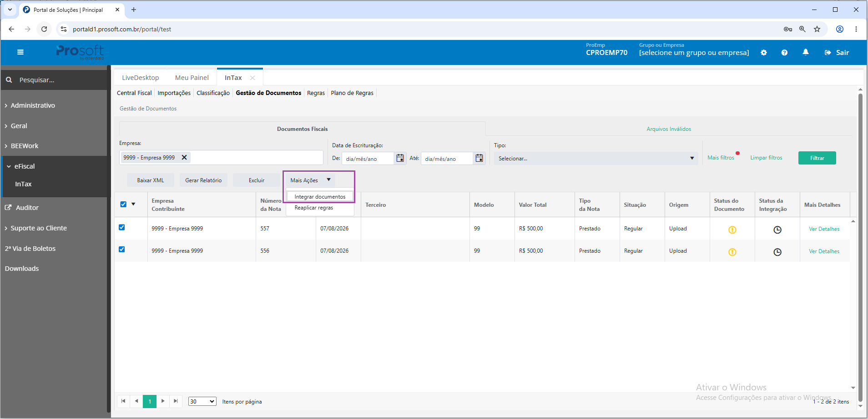Click integration status clock icon for nota 556

[777, 252]
